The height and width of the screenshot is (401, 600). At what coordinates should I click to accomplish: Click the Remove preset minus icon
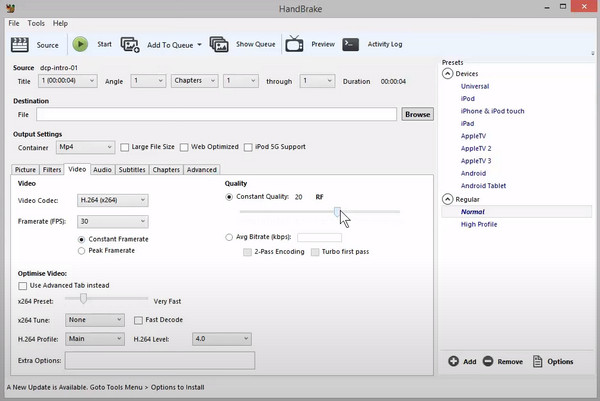coord(488,361)
